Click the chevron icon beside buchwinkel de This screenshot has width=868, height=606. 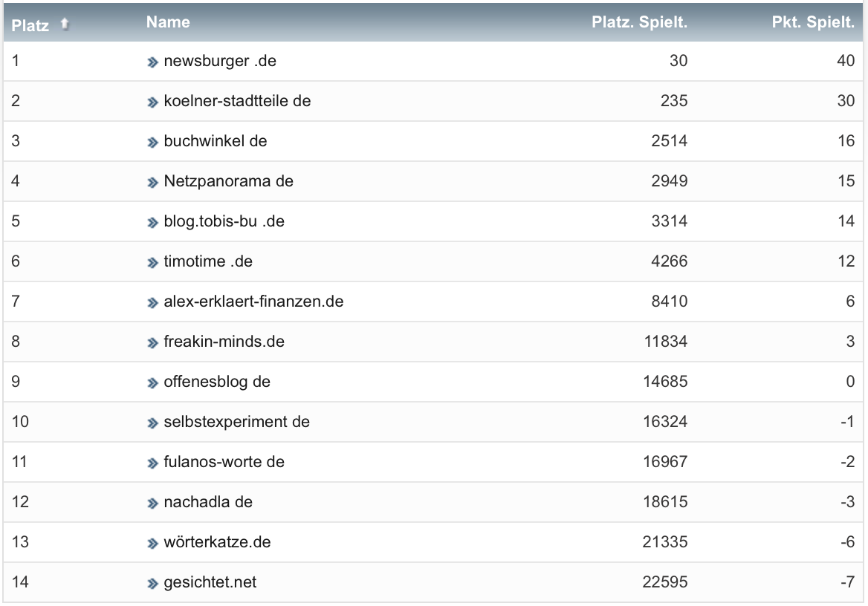153,143
